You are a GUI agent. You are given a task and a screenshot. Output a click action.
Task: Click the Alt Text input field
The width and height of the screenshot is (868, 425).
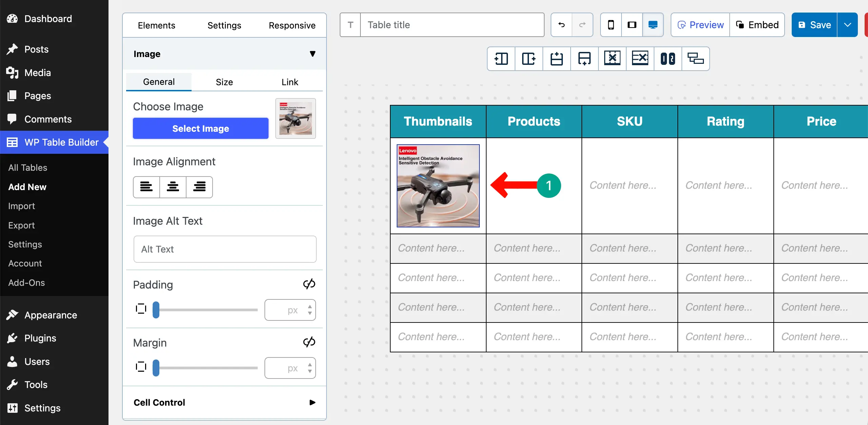pyautogui.click(x=225, y=249)
